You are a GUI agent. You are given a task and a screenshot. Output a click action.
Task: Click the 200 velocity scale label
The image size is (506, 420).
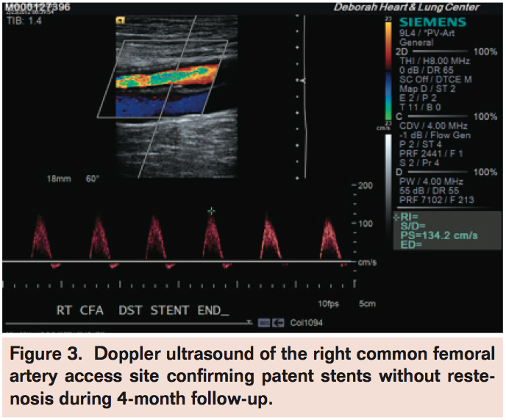366,185
